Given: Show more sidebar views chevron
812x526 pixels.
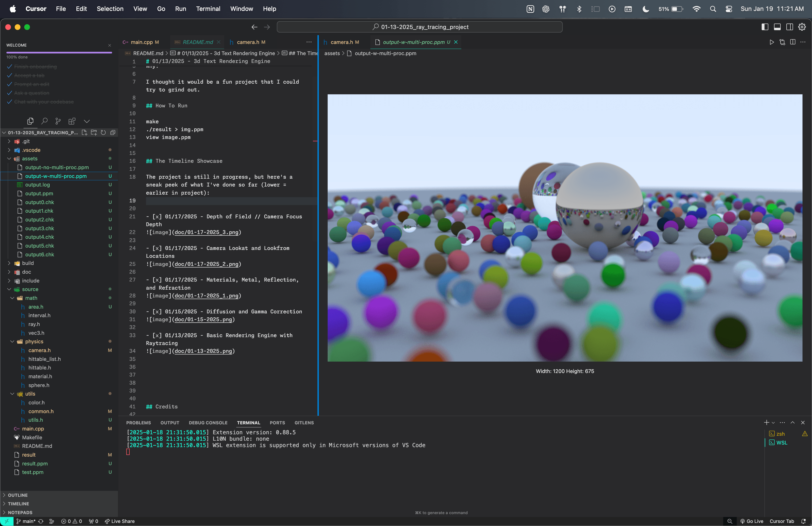Looking at the screenshot, I should pyautogui.click(x=87, y=121).
